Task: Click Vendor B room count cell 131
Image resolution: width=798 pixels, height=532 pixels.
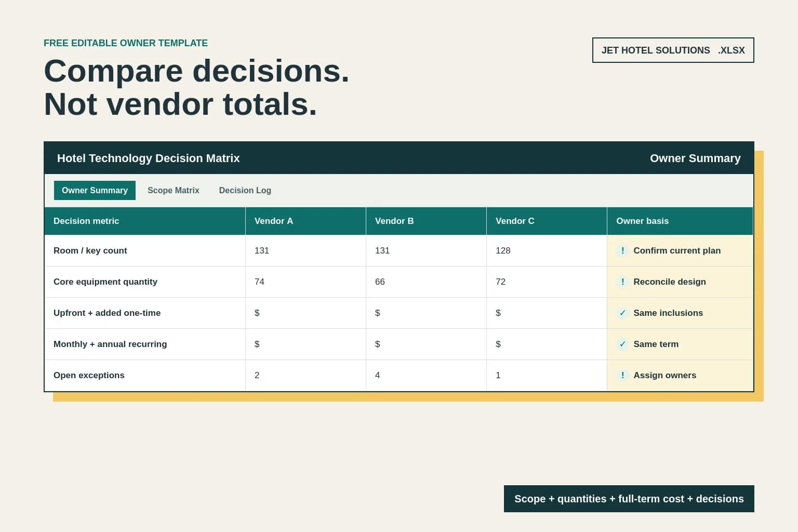Action: (426, 250)
